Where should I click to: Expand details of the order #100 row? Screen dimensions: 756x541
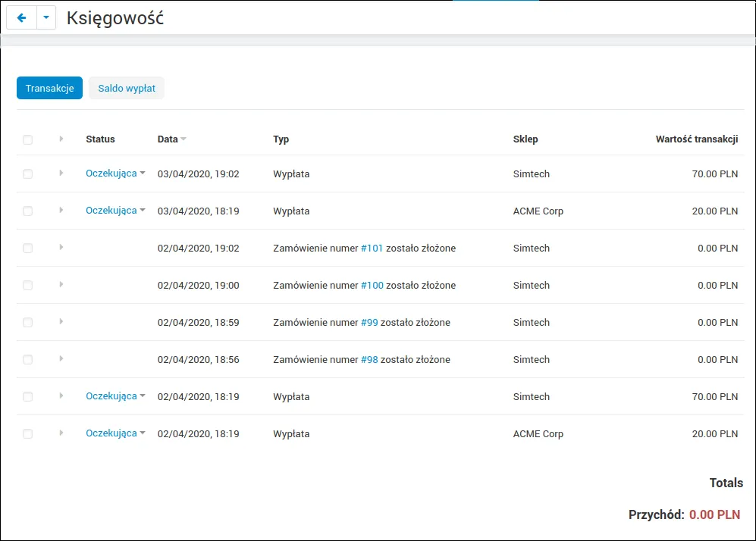pyautogui.click(x=61, y=284)
